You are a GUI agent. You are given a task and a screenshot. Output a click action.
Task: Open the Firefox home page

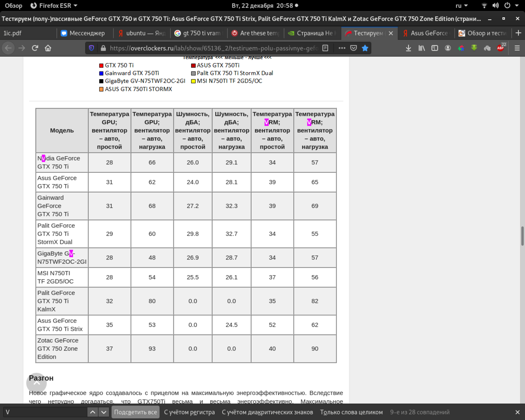coord(48,48)
